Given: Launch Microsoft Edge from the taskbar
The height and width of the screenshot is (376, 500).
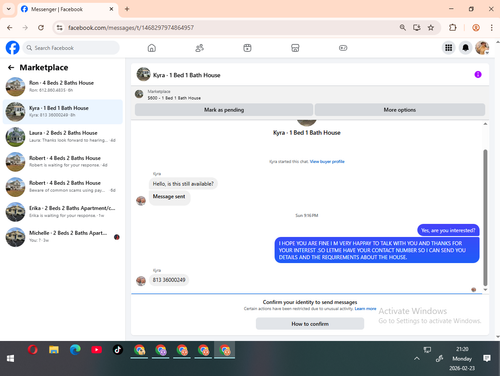Looking at the screenshot, I should click(x=75, y=350).
